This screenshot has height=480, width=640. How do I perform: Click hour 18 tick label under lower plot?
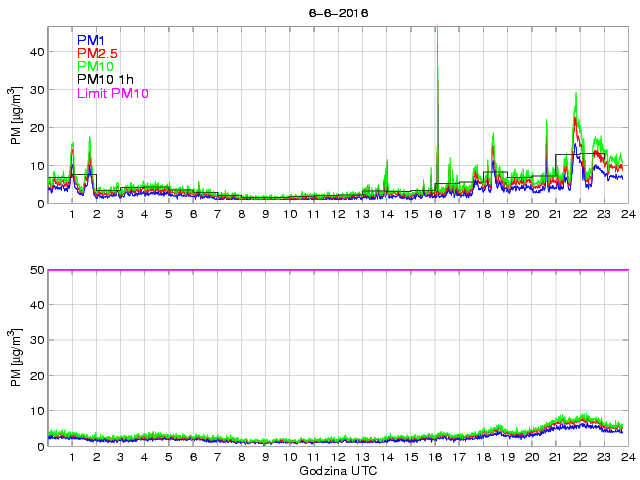tap(482, 457)
